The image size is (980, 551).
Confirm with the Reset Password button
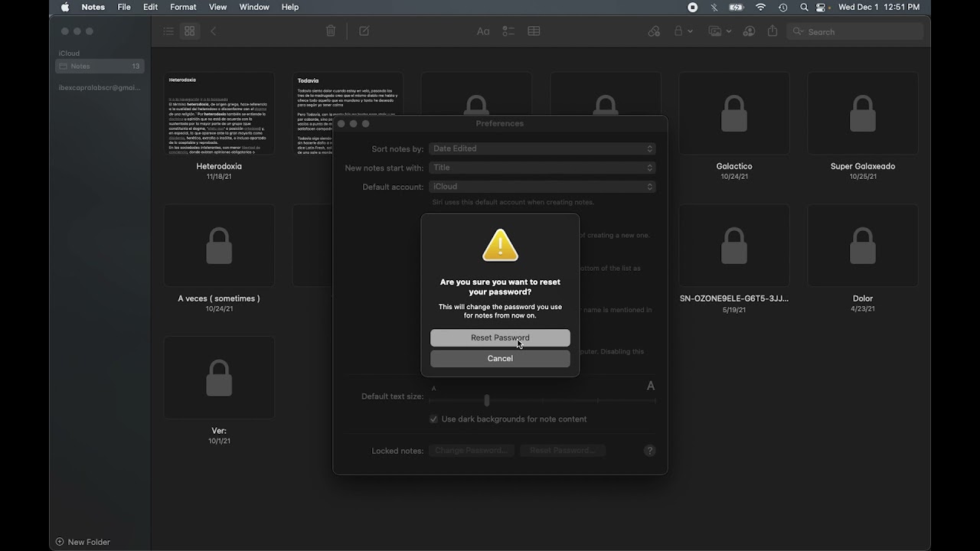click(500, 337)
